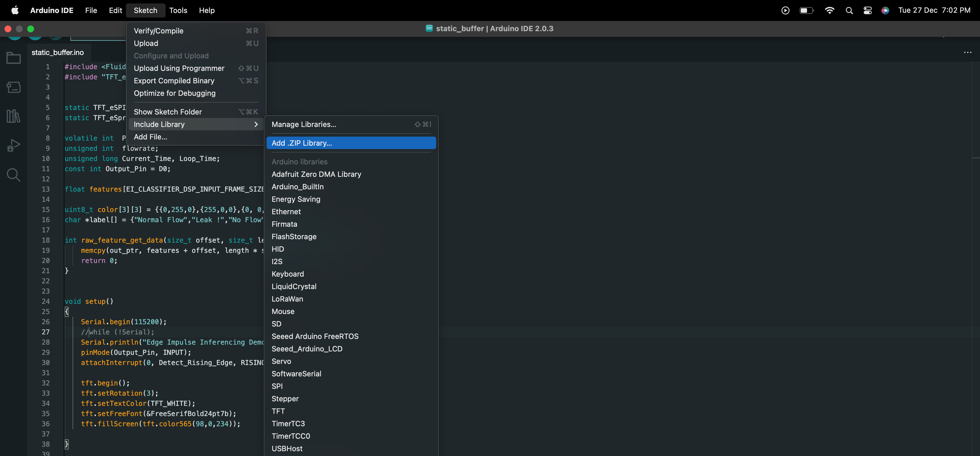Choose Show Sketch Folder
The width and height of the screenshot is (980, 456).
[196, 112]
